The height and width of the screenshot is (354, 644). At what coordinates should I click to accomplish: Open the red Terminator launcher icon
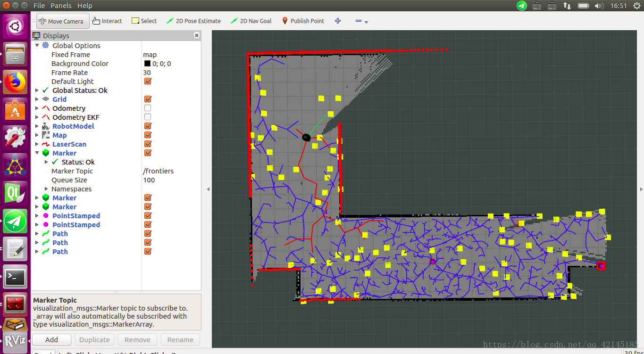click(16, 305)
